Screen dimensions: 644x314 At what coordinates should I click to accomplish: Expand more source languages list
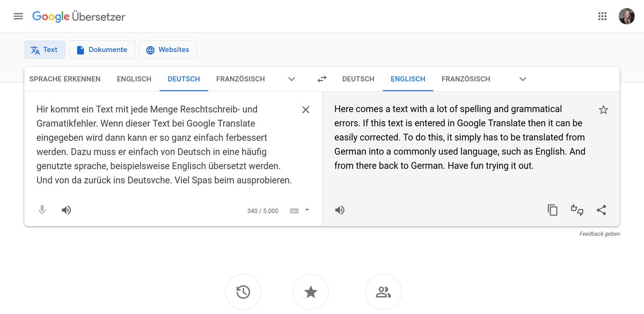[x=291, y=79]
